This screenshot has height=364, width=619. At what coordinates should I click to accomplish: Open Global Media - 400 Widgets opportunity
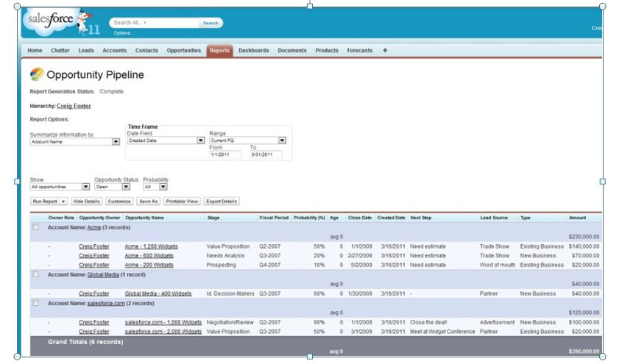[158, 293]
